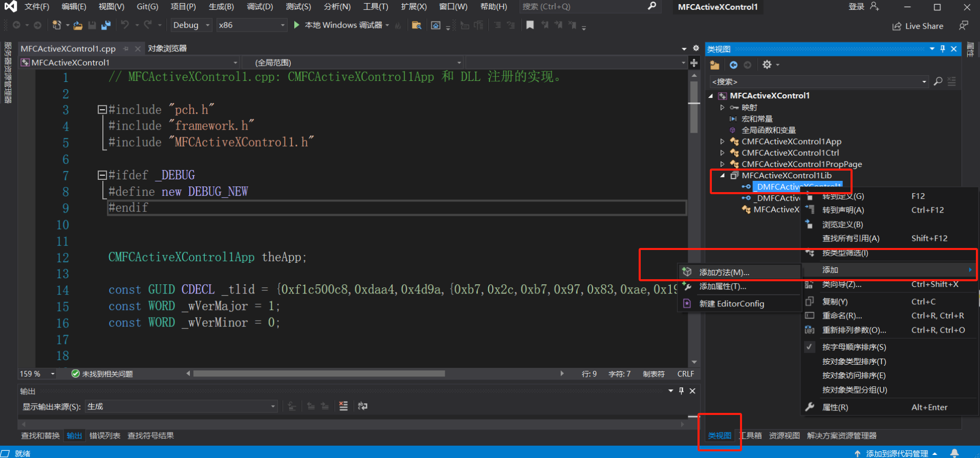980x458 pixels.
Task: Click the search magnifier in title bar
Action: click(652, 6)
